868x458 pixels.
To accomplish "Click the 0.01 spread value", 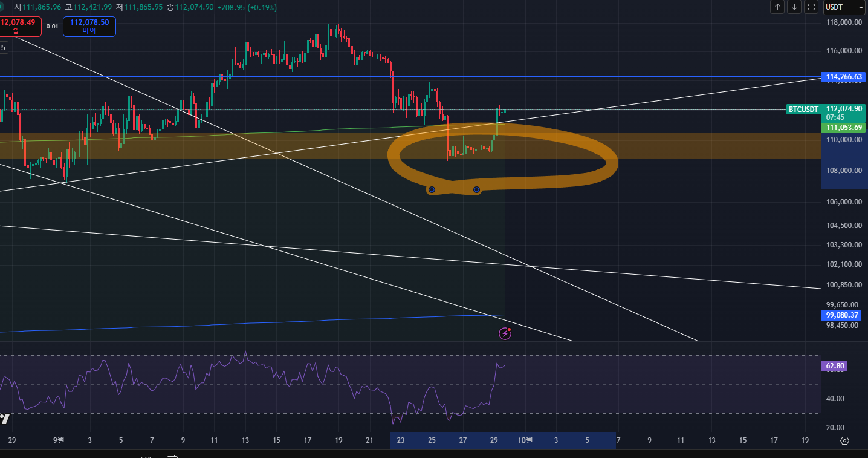I will click(x=53, y=27).
